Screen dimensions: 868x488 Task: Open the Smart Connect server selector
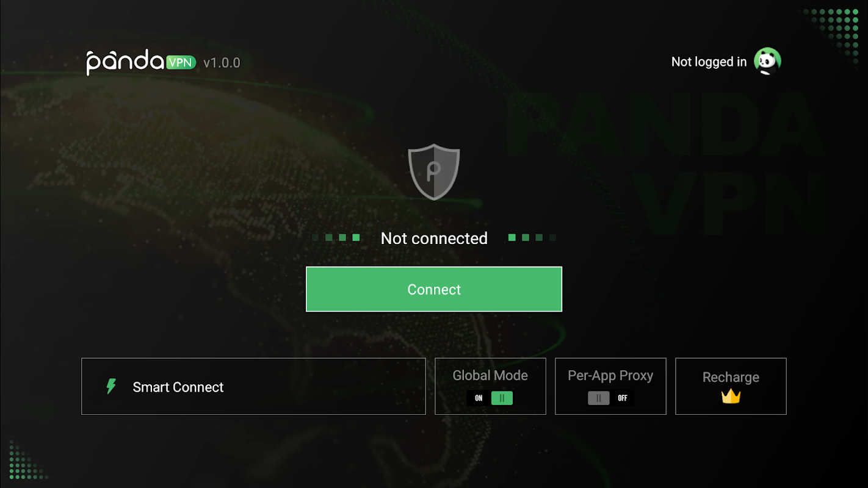(x=253, y=386)
